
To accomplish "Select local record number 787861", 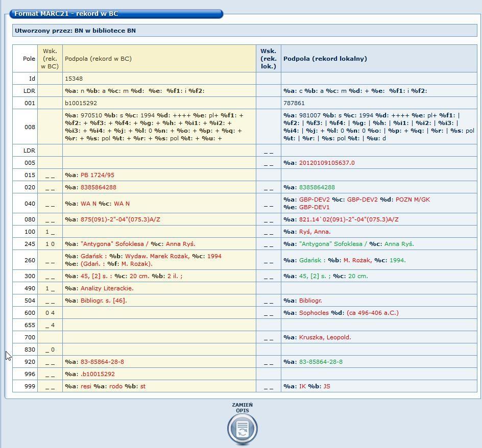I will (294, 103).
